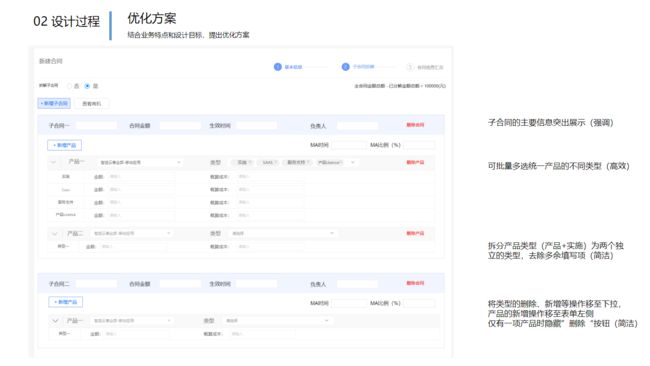Collapse the 产品二 chevron
Image resolution: width=650 pixels, height=366 pixels.
54,234
